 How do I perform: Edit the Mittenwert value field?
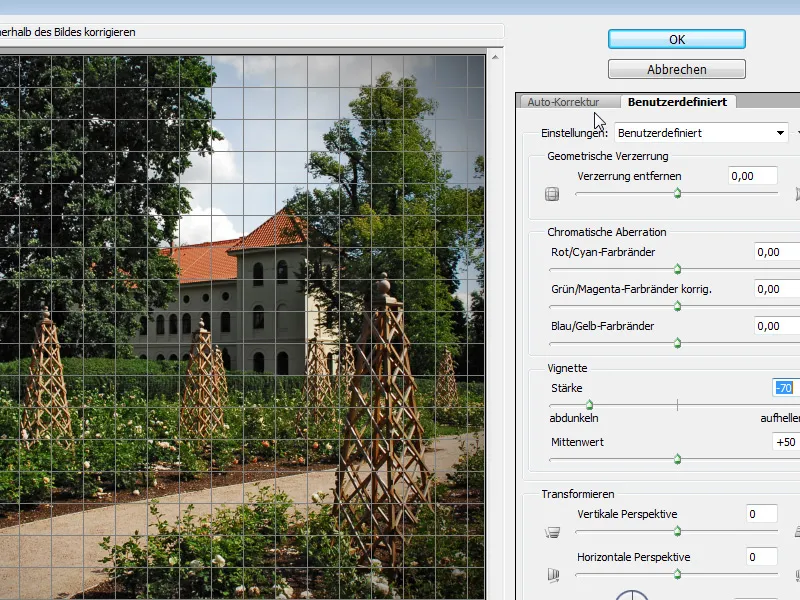(x=786, y=442)
